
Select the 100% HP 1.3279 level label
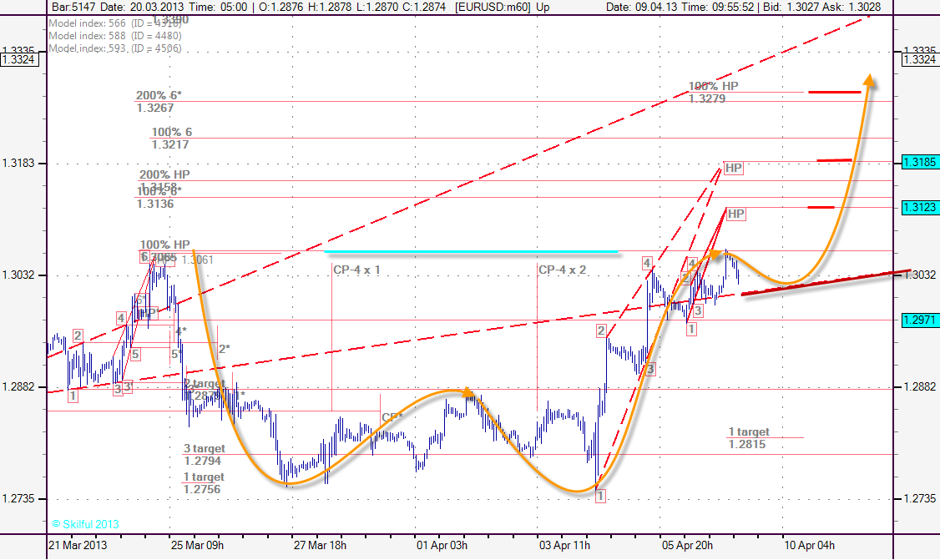click(712, 93)
